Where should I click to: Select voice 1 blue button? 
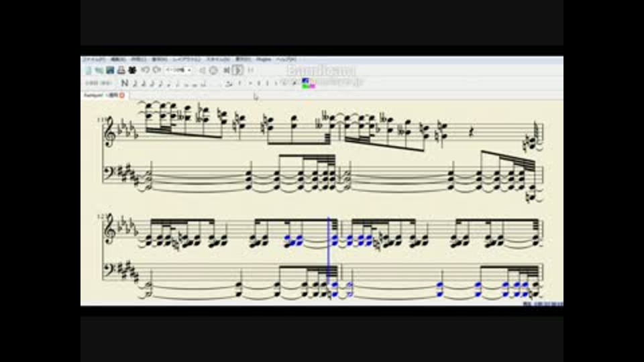coord(305,80)
